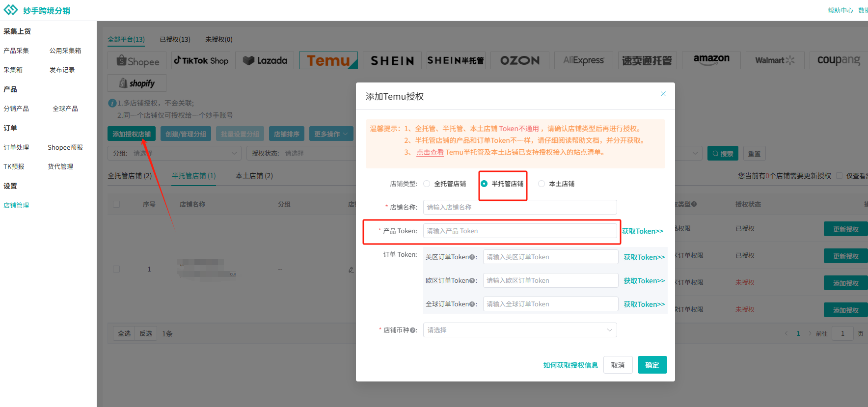Open the 店铺币种 dropdown

[520, 330]
